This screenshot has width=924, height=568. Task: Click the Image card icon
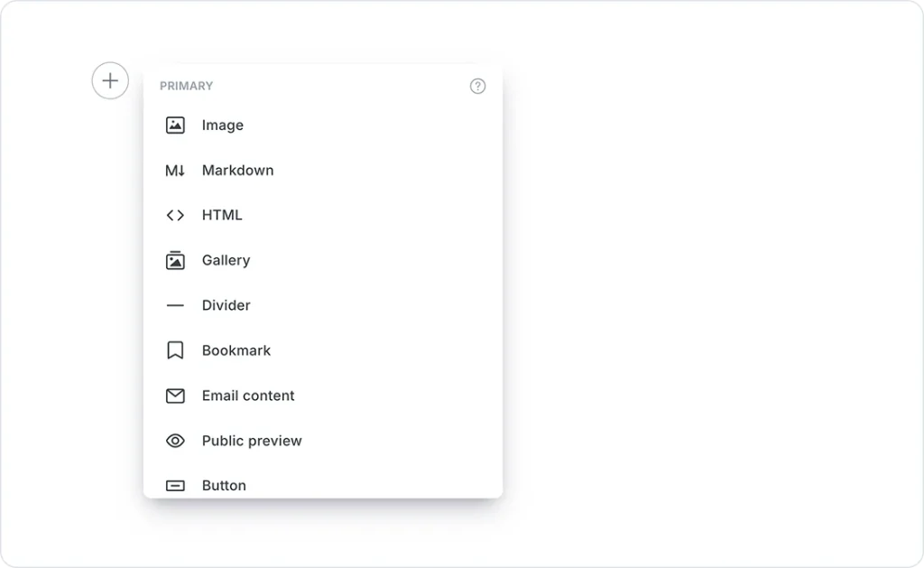(175, 126)
